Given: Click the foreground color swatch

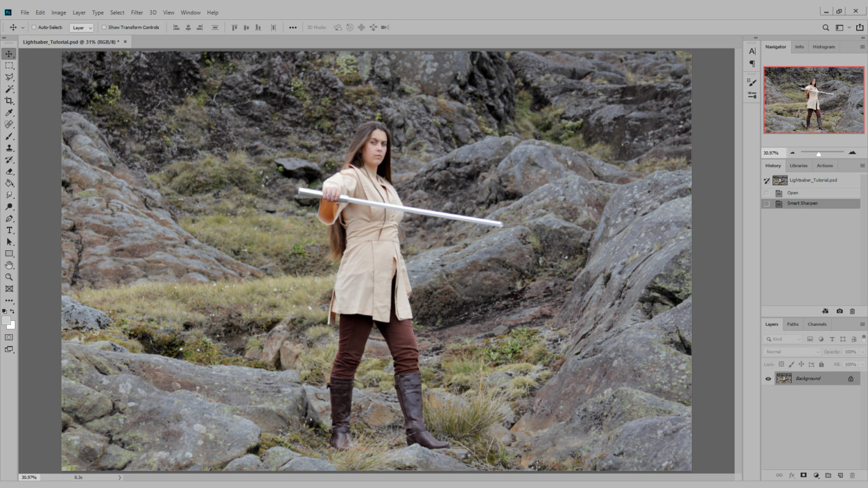Looking at the screenshot, I should pos(6,320).
